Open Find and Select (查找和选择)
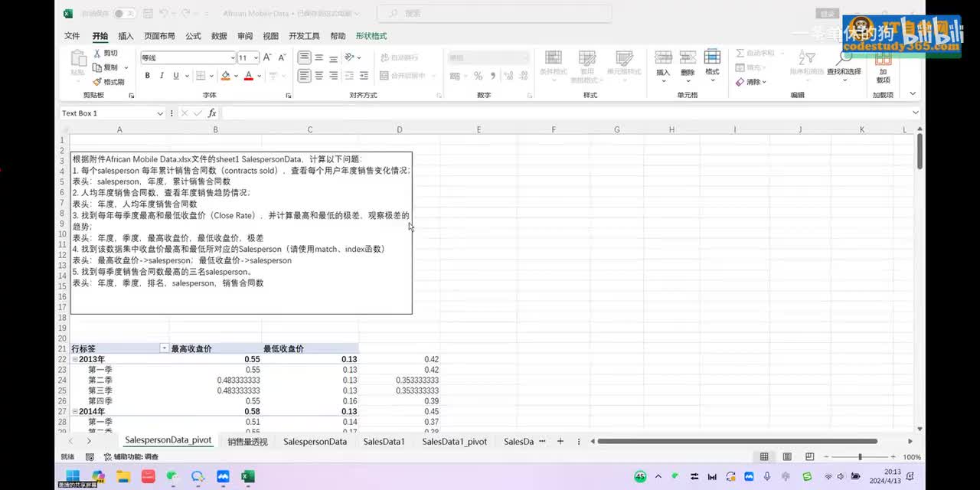The image size is (980, 490). (844, 63)
